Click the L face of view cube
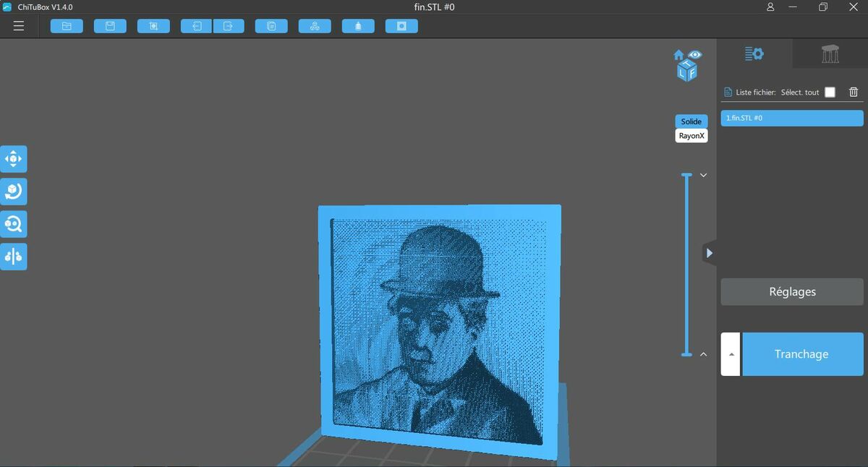The width and height of the screenshot is (868, 467). point(682,72)
